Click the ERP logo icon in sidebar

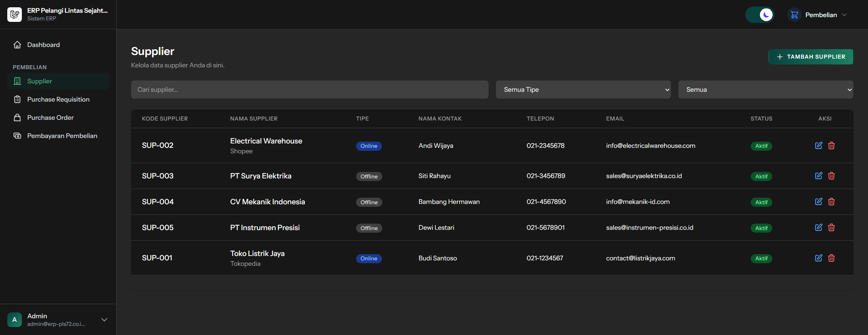click(x=15, y=15)
